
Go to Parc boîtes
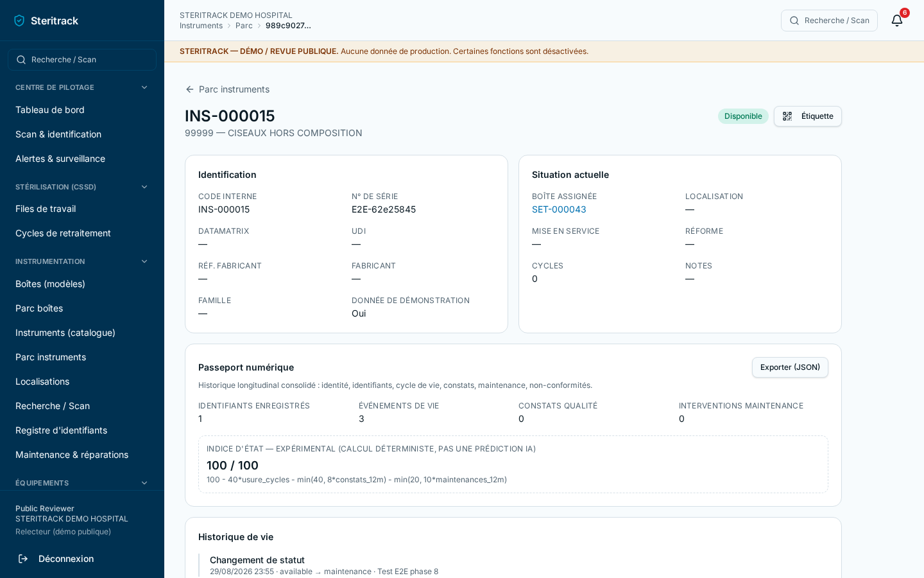coord(82,308)
